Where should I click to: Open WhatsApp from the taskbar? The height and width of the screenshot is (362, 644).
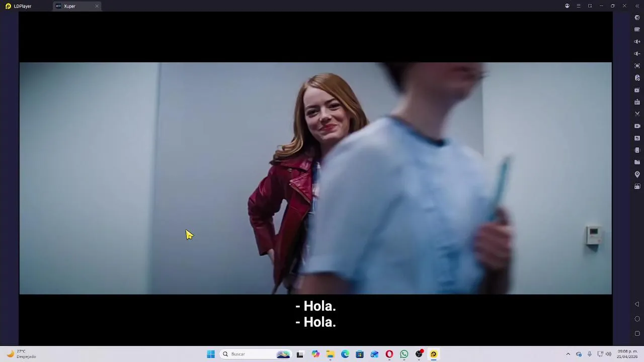pyautogui.click(x=404, y=354)
